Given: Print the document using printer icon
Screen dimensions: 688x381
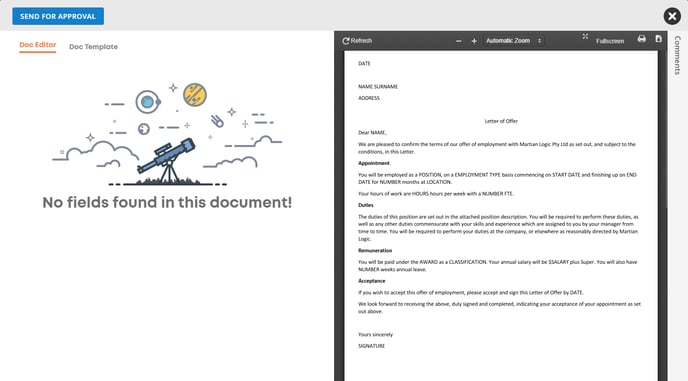Looking at the screenshot, I should [641, 39].
